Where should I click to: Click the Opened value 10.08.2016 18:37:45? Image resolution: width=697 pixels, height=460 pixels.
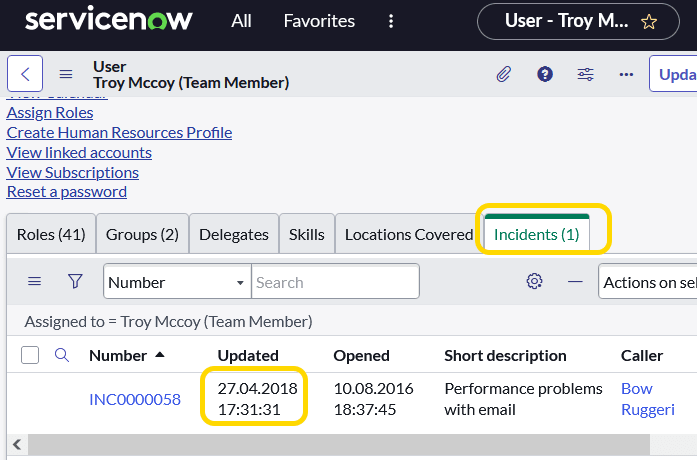pos(373,399)
